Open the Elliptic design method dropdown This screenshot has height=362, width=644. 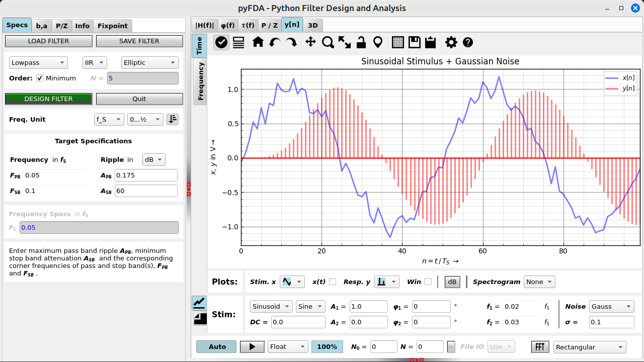[x=150, y=62]
